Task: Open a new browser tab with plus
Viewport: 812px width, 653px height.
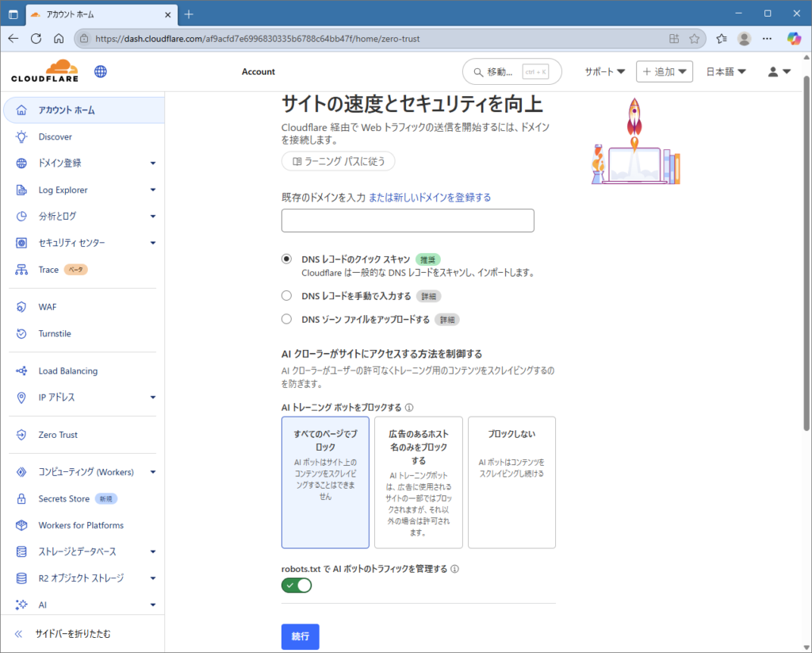Action: 189,14
